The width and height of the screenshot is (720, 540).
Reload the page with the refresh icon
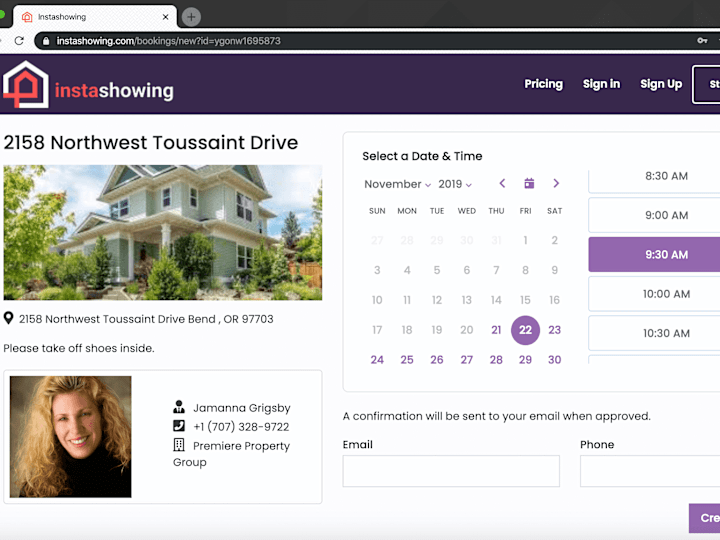click(19, 41)
